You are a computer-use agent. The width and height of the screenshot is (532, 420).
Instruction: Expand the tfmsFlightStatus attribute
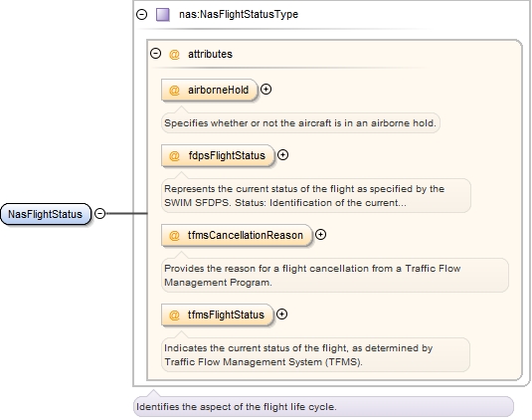coord(282,315)
